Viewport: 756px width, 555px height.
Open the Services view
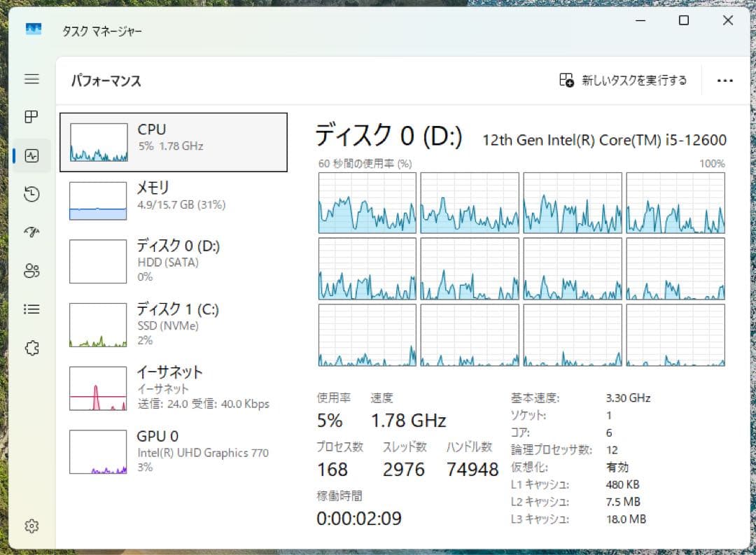31,348
